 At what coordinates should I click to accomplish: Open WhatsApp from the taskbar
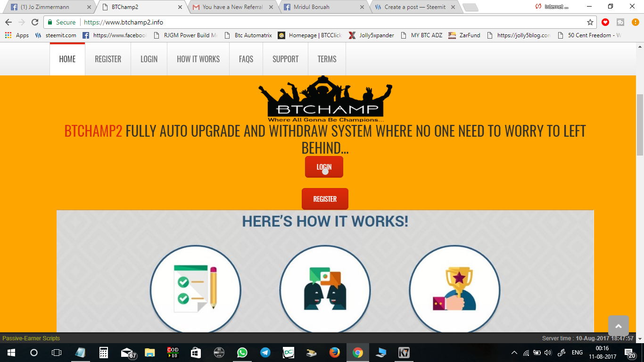click(x=241, y=353)
